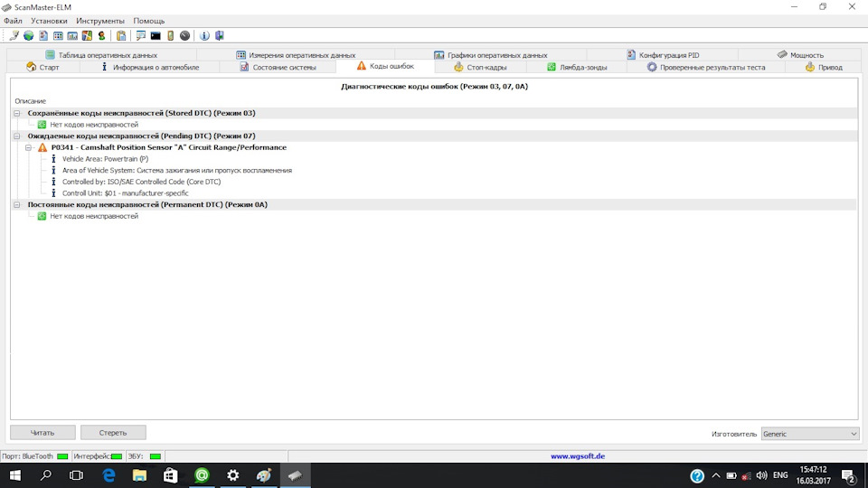
Task: Click the bar chart window toolbar icon
Action: click(72, 35)
